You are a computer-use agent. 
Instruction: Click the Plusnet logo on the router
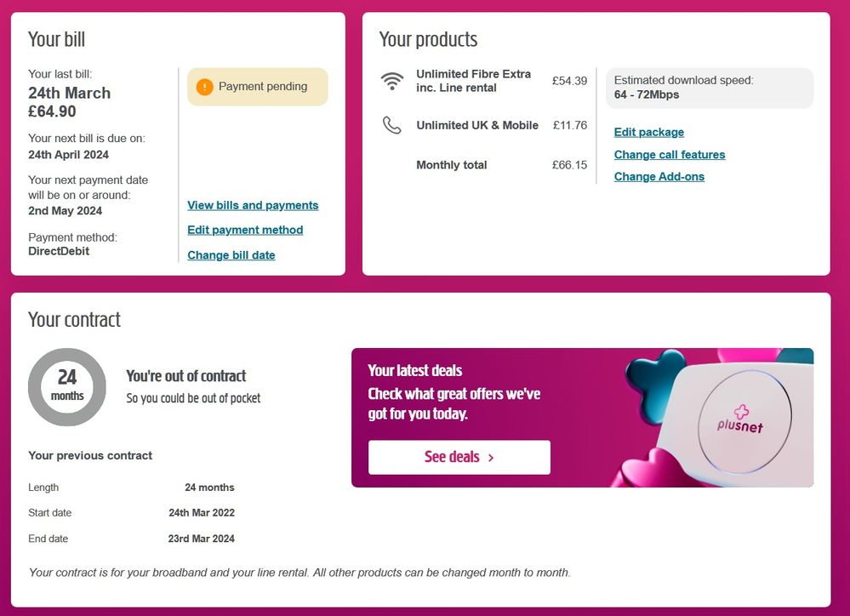click(739, 419)
